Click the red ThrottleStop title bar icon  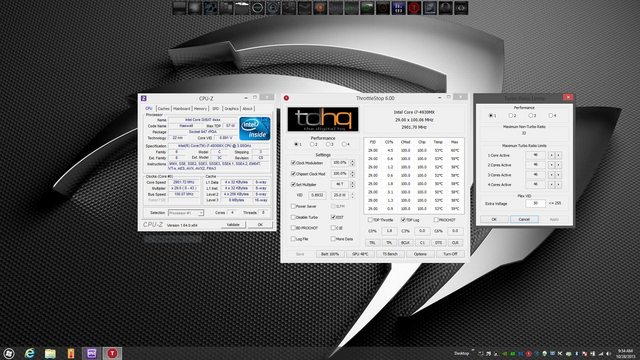[x=287, y=98]
